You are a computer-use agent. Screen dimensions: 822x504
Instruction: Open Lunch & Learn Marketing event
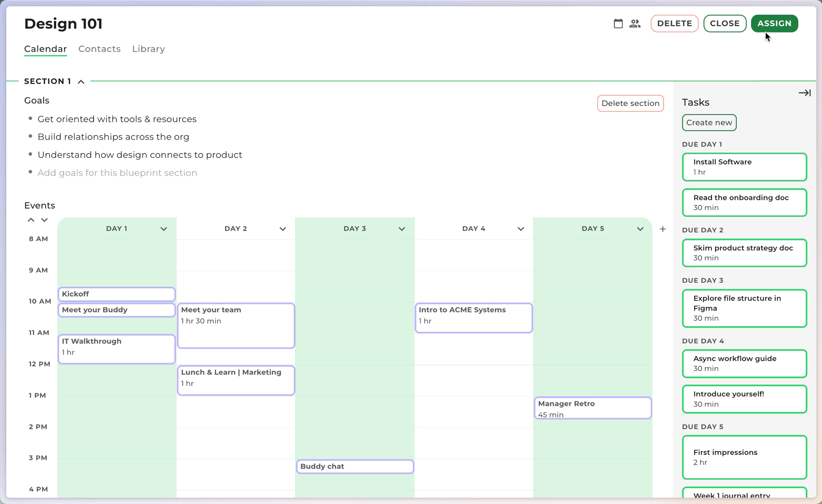point(236,380)
